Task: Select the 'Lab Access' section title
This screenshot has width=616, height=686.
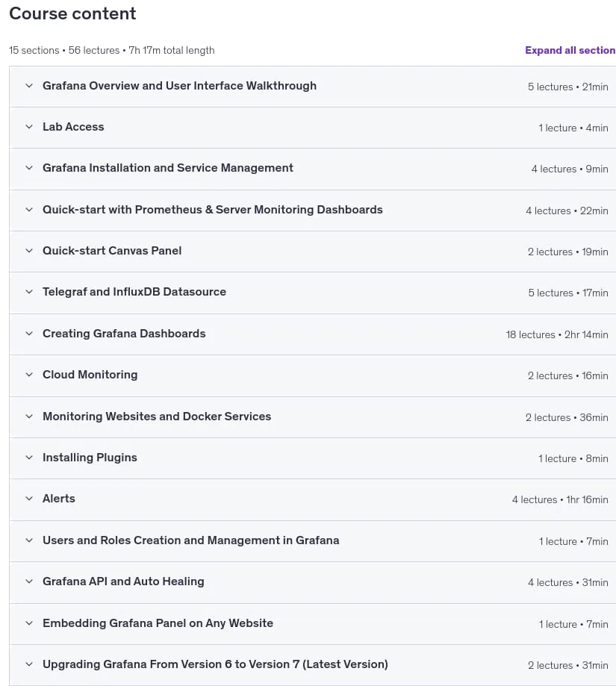Action: [x=73, y=127]
